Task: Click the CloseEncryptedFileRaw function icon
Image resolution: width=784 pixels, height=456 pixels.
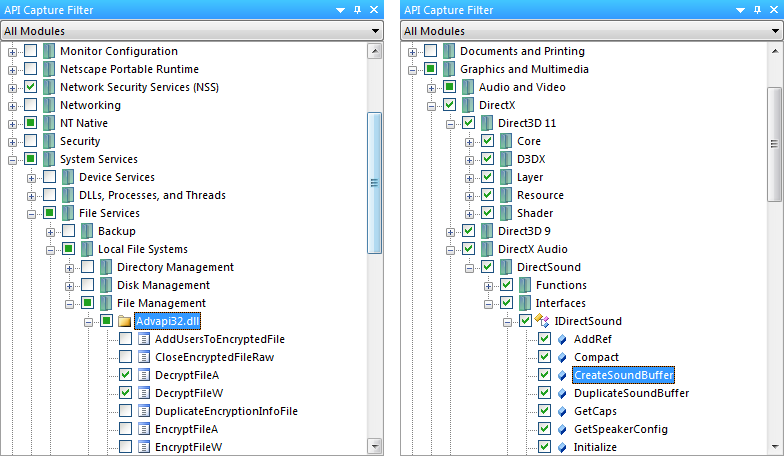Action: [144, 358]
